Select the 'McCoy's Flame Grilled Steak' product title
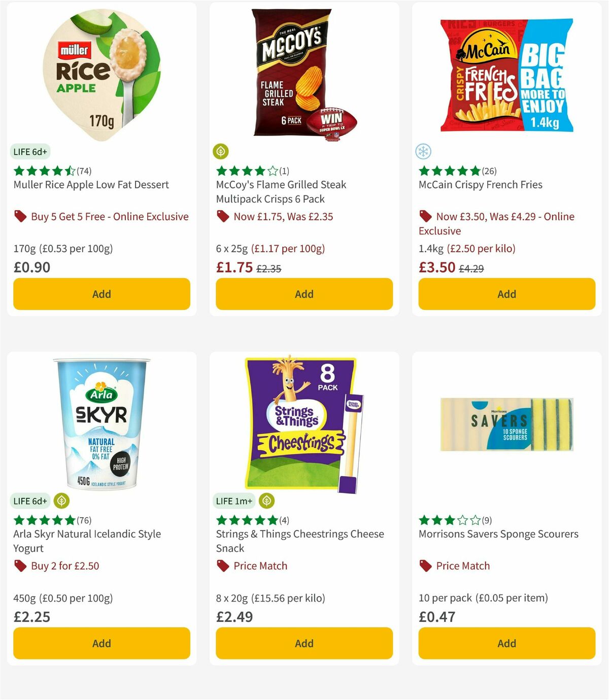The image size is (609, 700). [x=280, y=192]
